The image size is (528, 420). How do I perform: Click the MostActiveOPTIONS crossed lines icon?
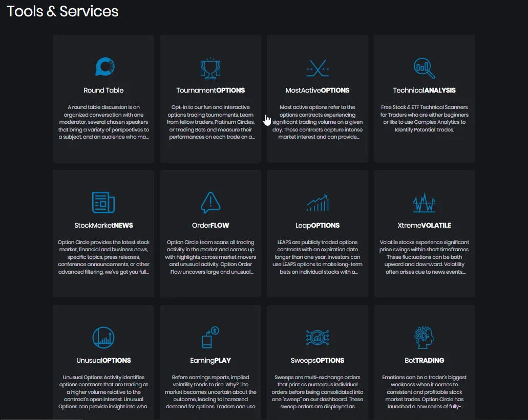(x=318, y=68)
